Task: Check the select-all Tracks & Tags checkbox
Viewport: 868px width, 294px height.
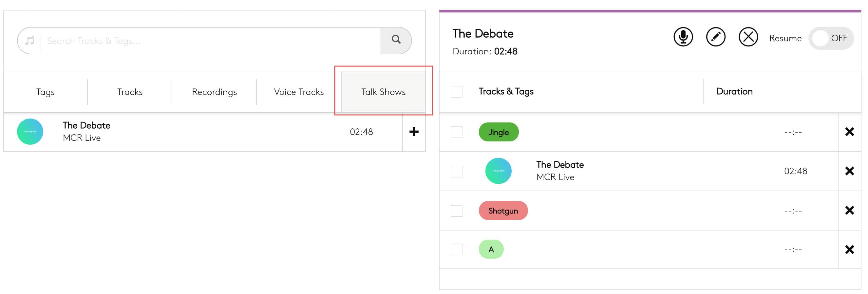Action: 456,92
